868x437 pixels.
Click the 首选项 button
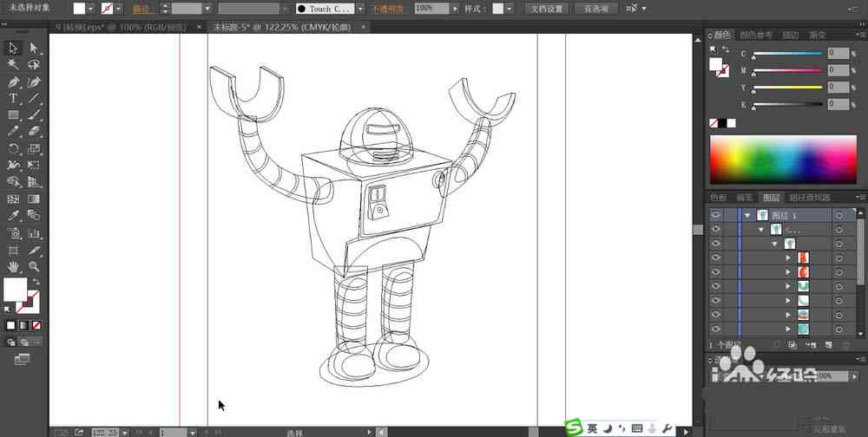[x=595, y=9]
